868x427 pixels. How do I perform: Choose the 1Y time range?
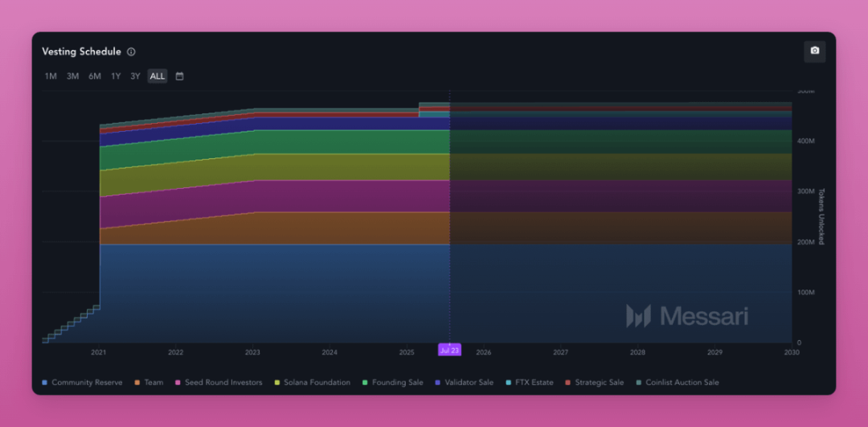coord(116,76)
